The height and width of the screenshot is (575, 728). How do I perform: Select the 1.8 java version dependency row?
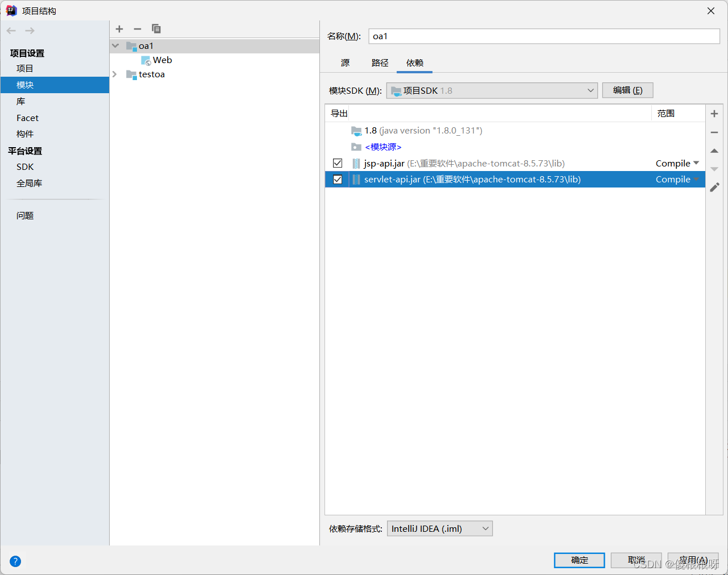click(x=515, y=131)
